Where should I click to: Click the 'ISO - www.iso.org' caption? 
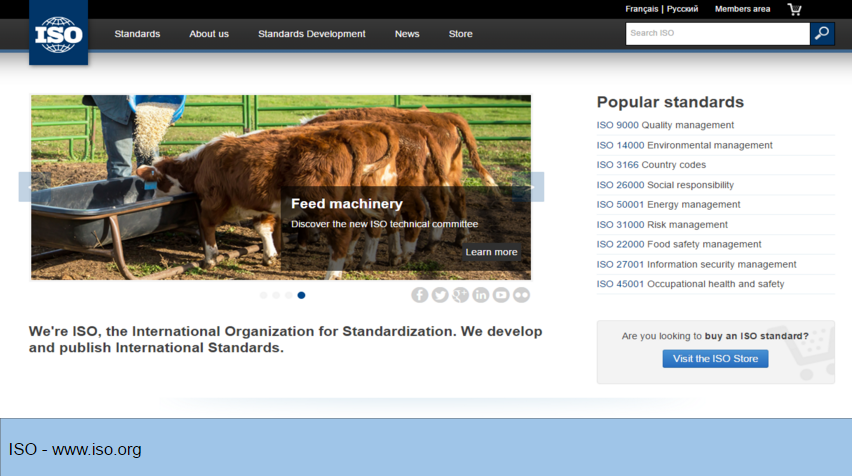click(74, 449)
